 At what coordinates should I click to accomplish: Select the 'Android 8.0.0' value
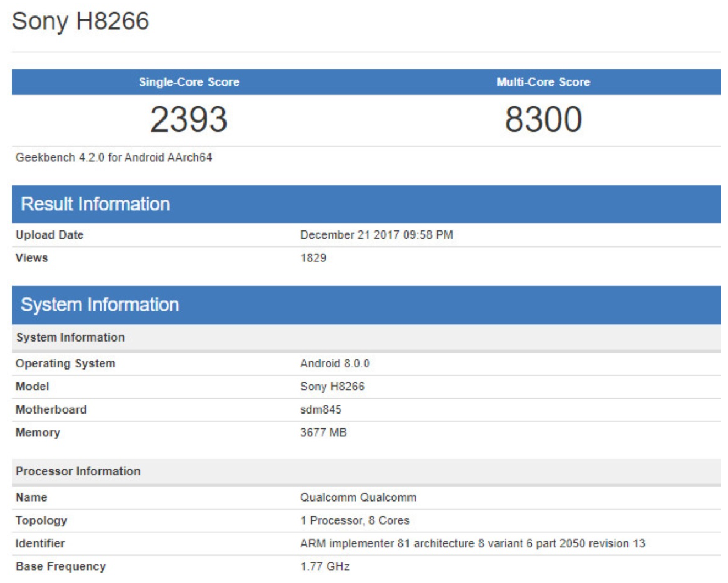point(335,364)
